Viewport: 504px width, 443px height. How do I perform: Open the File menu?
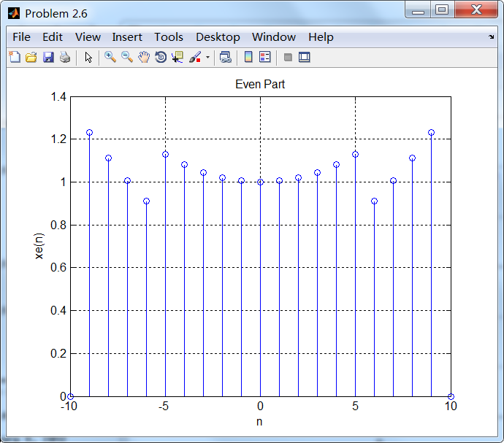pos(21,37)
